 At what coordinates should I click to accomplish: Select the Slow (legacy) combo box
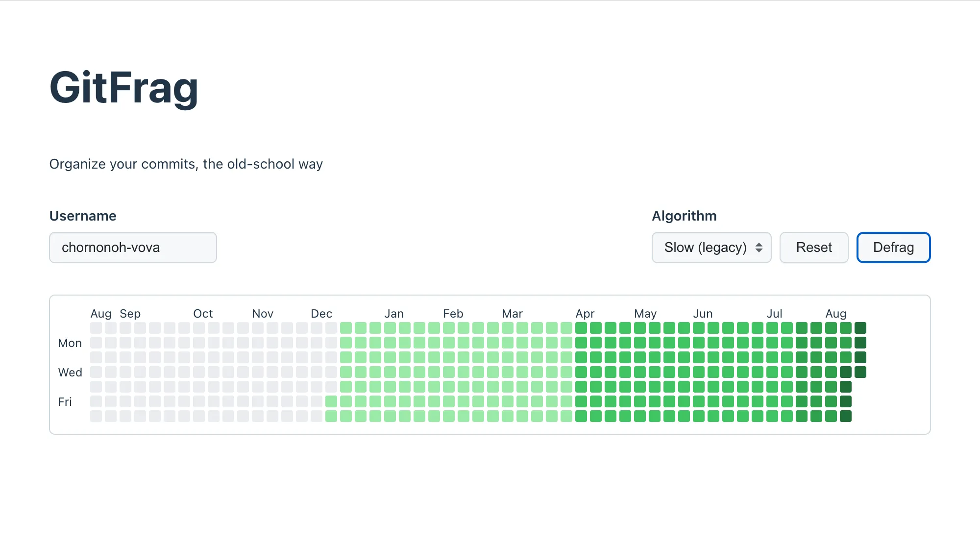pyautogui.click(x=711, y=248)
